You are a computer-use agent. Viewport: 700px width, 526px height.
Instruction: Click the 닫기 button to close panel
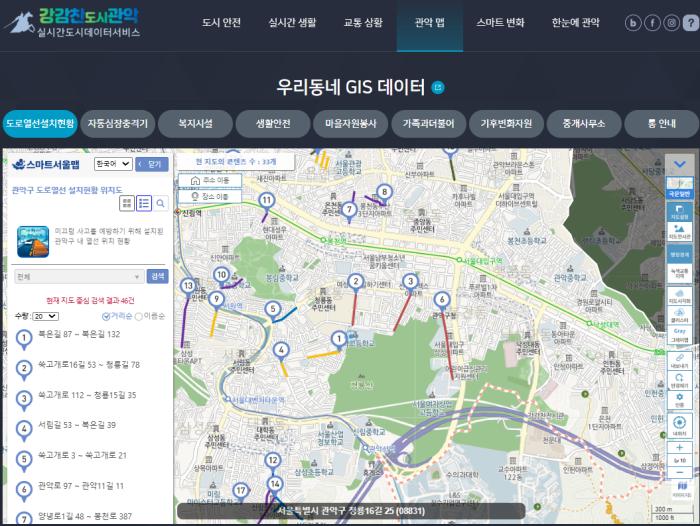point(152,164)
